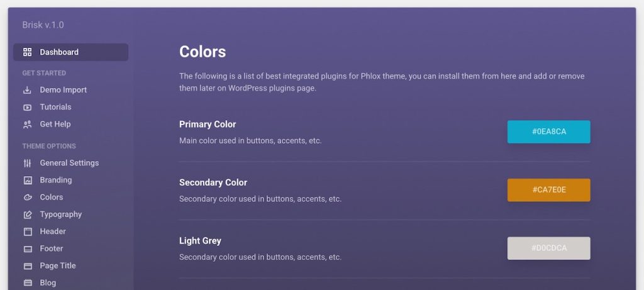Open the Primary Color swatch #0EA8CA
The height and width of the screenshot is (290, 644).
point(548,132)
